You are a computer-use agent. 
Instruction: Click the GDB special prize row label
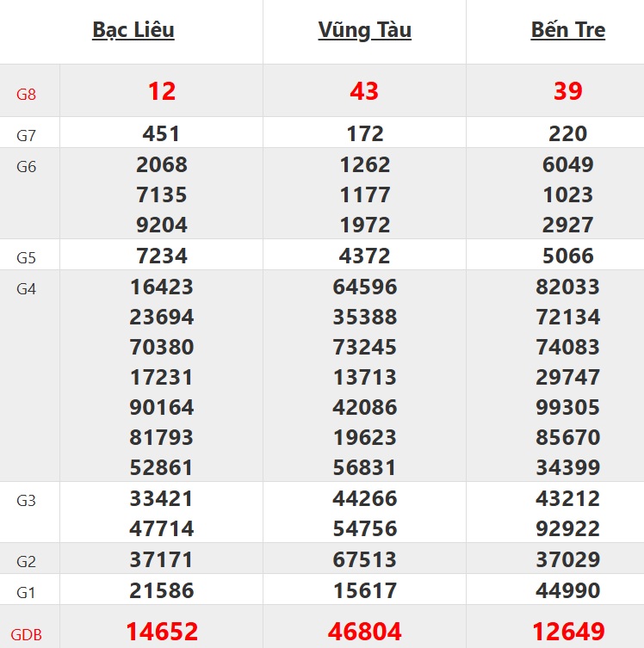click(27, 635)
